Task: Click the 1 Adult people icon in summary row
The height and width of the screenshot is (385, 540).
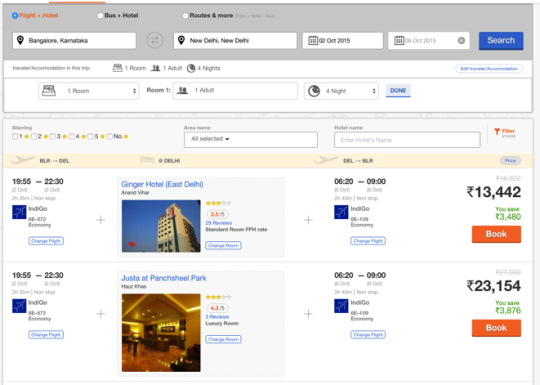Action: click(x=156, y=68)
